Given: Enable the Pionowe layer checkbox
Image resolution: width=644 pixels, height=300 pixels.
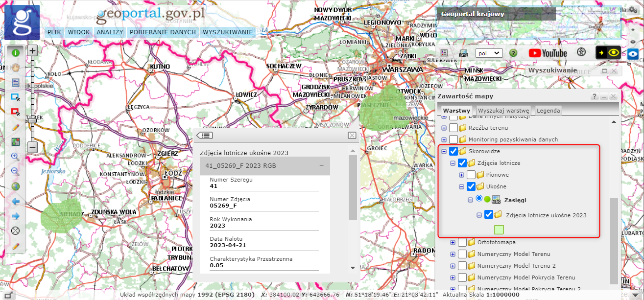Looking at the screenshot, I should pos(471,175).
